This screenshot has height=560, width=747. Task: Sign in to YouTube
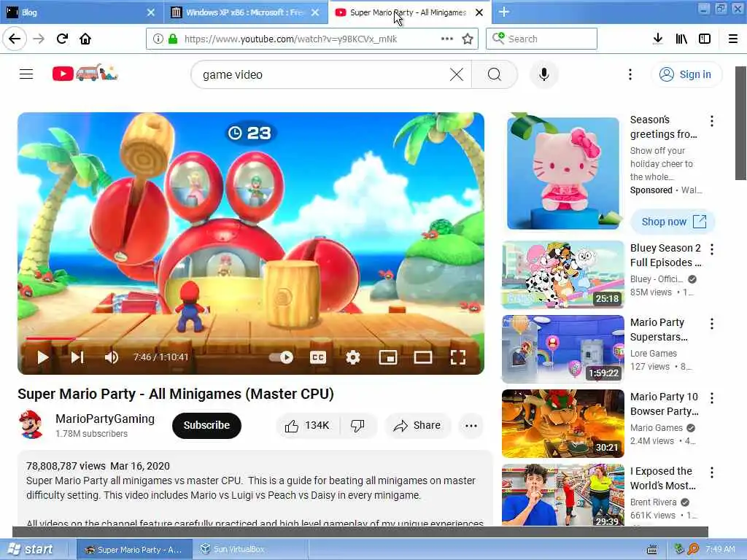(686, 74)
